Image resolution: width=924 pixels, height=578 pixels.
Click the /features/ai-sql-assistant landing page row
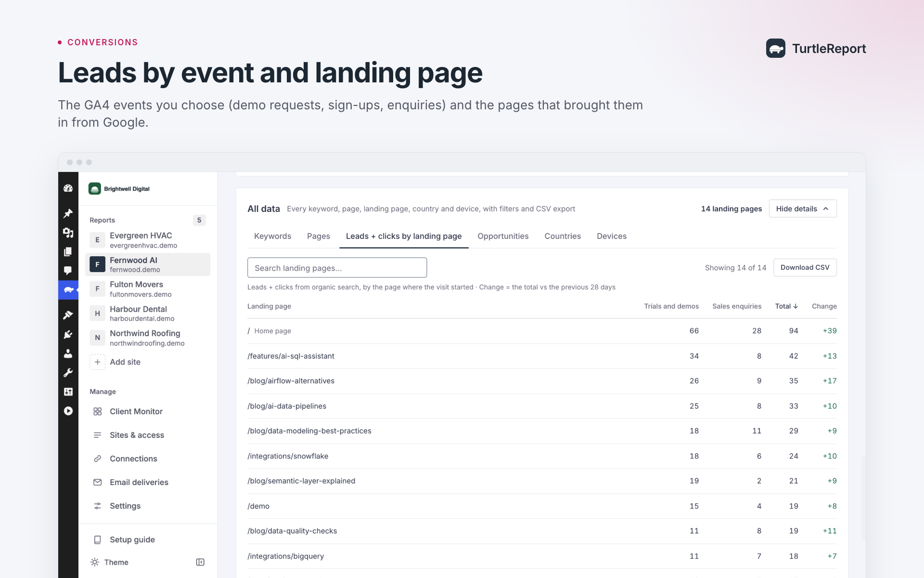click(x=542, y=356)
